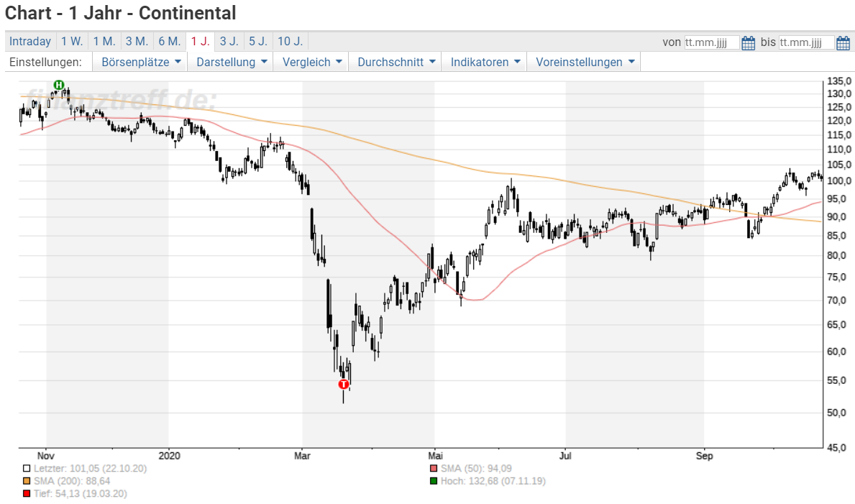
Task: Select the 10 J. timeframe tab
Action: [290, 42]
